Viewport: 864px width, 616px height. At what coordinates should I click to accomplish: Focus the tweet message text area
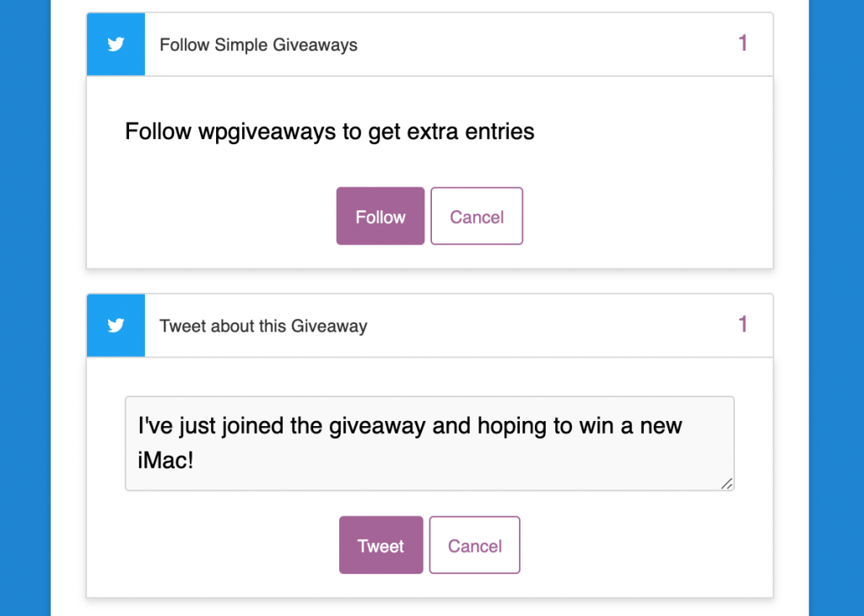429,444
